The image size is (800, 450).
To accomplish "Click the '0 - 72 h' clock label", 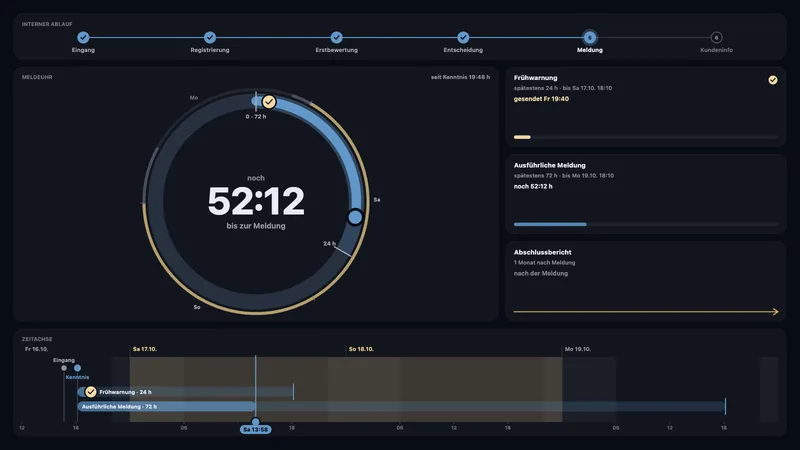I will coord(256,116).
